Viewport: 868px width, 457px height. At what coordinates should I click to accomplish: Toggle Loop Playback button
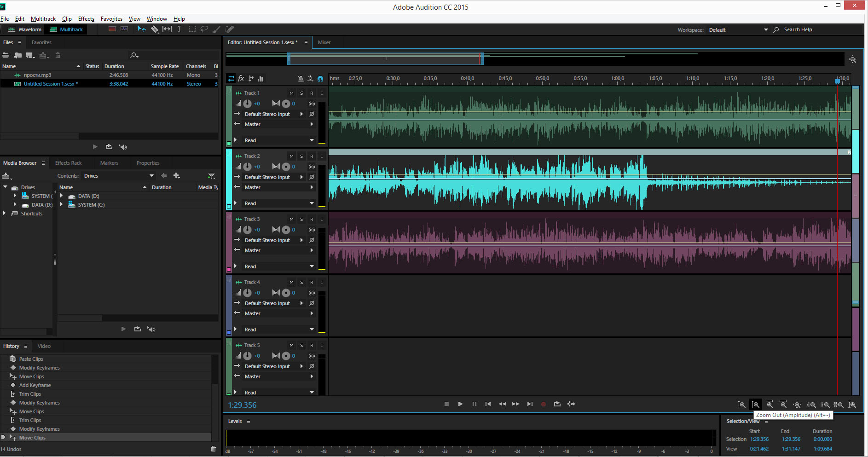(557, 404)
